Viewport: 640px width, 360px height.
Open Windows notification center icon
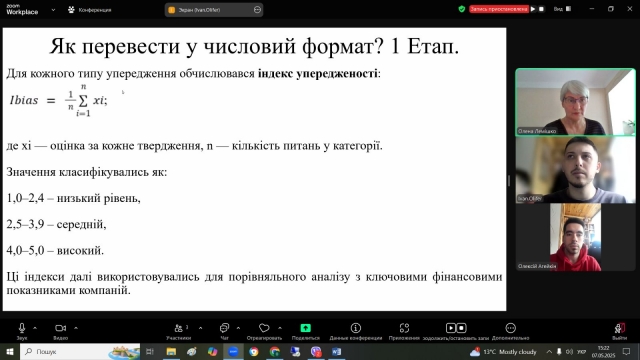point(627,351)
